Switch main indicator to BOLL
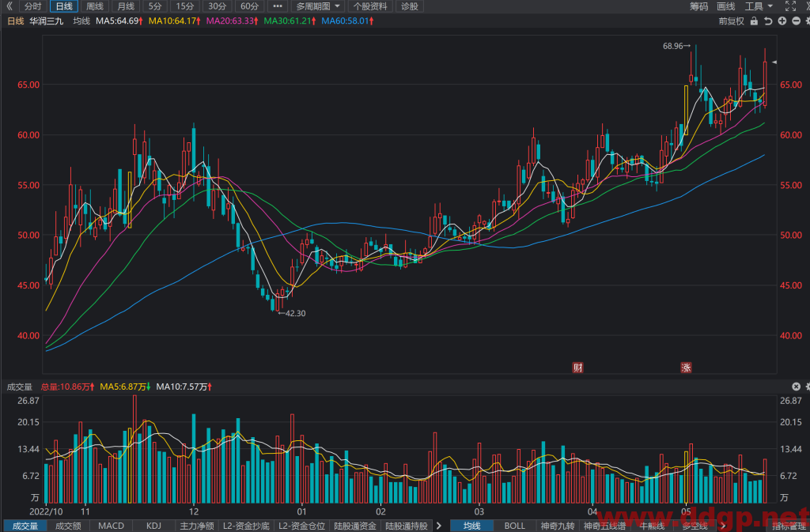Viewport: 810px width, 532px height. pos(514,526)
